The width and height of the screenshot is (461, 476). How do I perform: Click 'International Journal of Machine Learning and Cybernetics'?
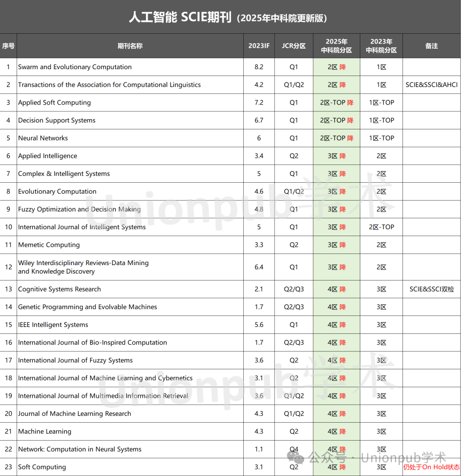click(105, 378)
